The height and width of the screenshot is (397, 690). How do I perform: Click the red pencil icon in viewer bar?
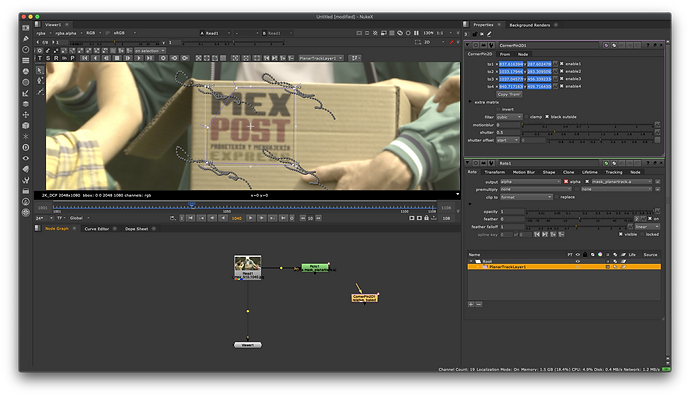click(451, 42)
